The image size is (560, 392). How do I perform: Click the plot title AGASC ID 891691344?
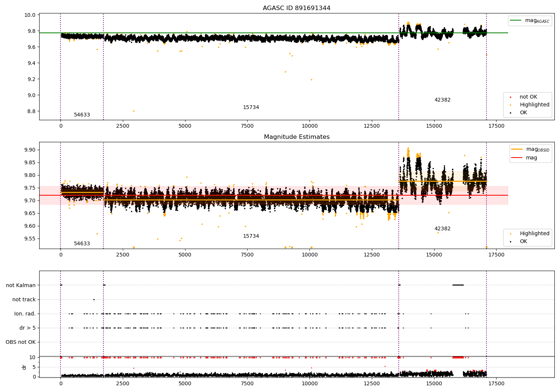[296, 8]
